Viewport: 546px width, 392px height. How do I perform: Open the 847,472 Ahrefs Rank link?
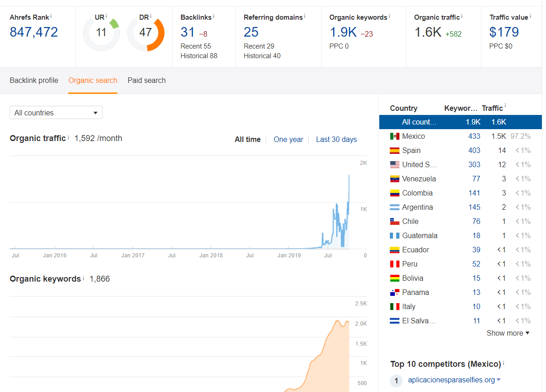[34, 33]
